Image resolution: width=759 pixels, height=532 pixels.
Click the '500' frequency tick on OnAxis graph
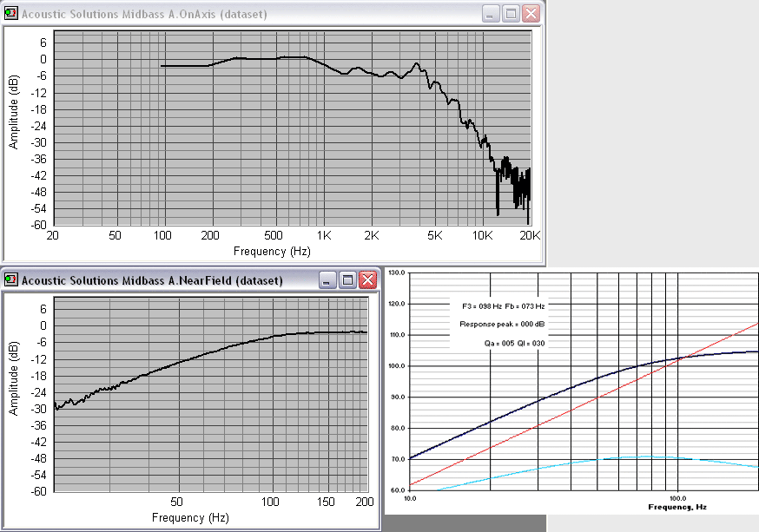click(x=274, y=235)
